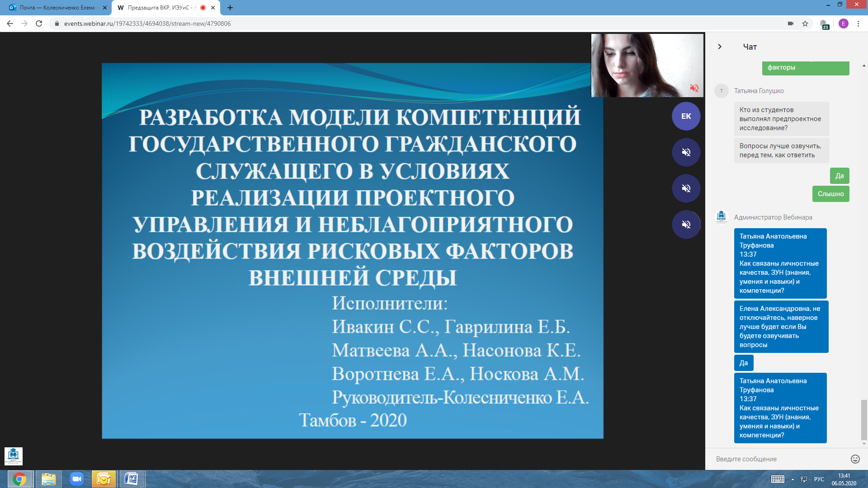Toggle the third muted participant circle

click(x=686, y=225)
